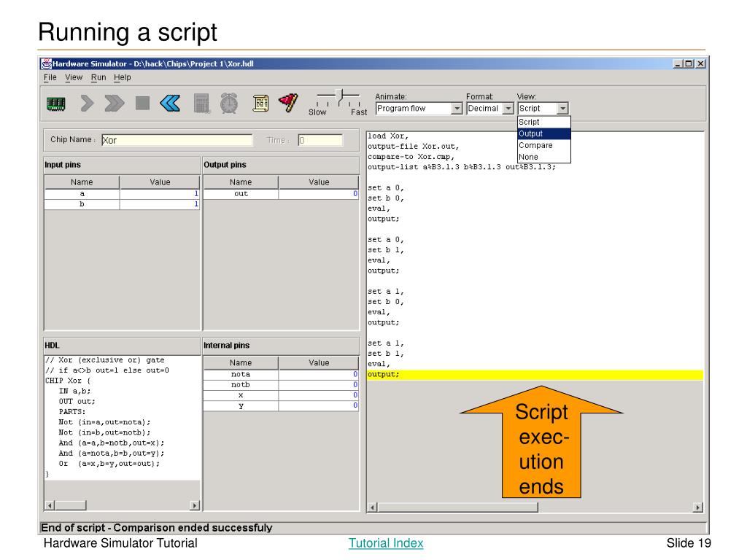Click 'End of script' status bar message

click(157, 528)
